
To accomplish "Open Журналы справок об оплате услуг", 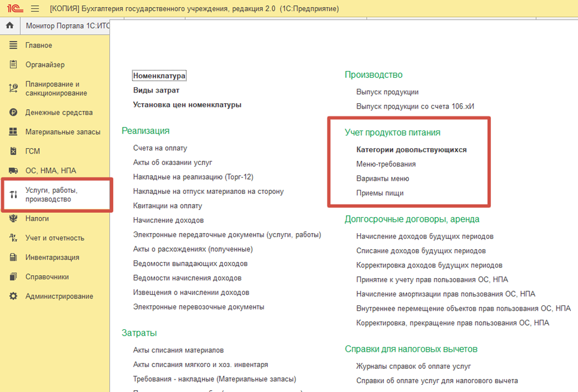I will pyautogui.click(x=414, y=366).
